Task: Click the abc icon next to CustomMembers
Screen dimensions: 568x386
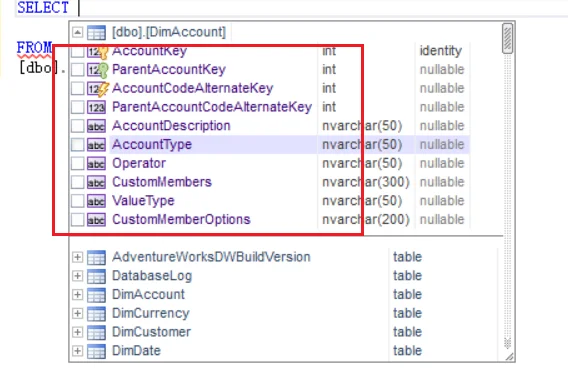Action: tap(96, 182)
